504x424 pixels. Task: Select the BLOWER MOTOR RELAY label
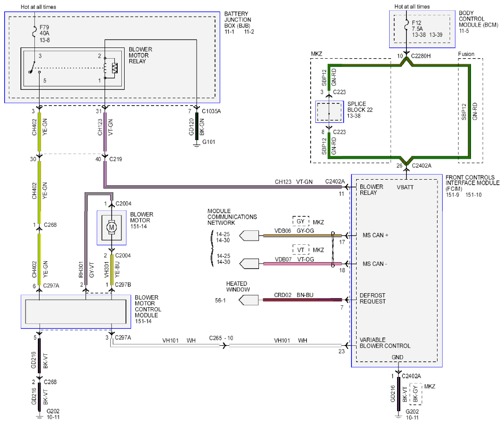[140, 55]
